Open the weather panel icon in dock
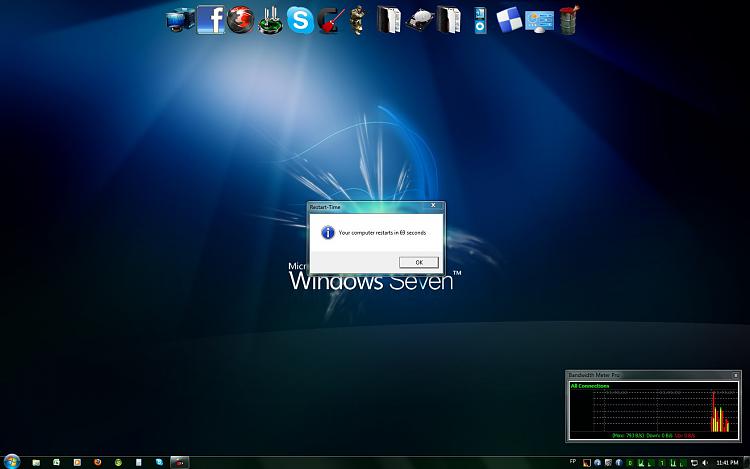This screenshot has height=469, width=750. [x=539, y=22]
